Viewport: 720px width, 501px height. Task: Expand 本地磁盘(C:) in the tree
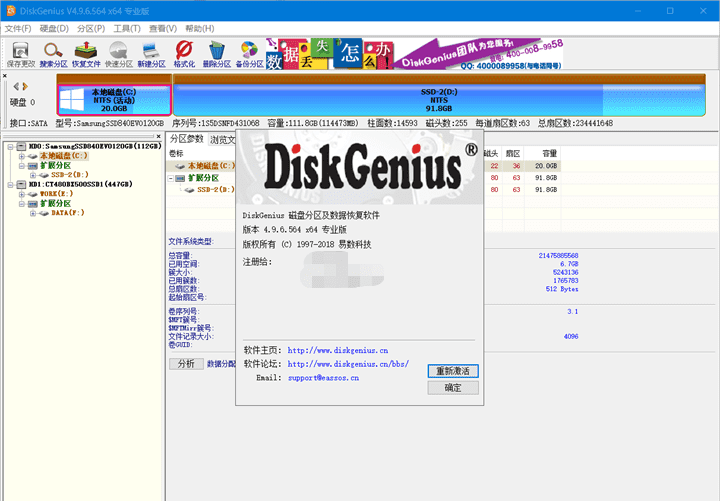click(22, 156)
